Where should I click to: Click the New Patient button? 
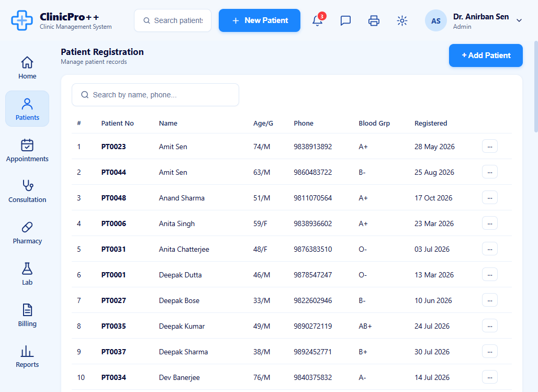(x=260, y=20)
